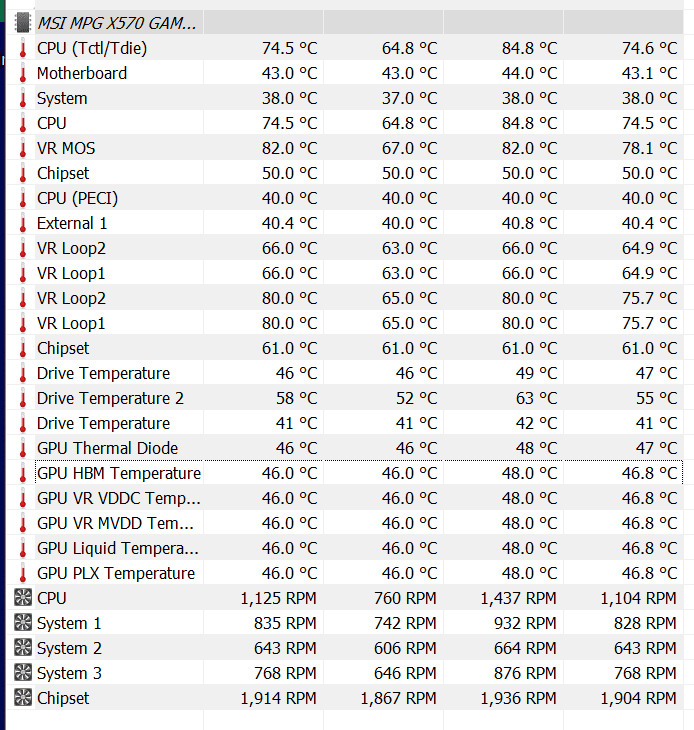
Task: Select the MSI MPG X570 GAM... header row
Action: 345,22
